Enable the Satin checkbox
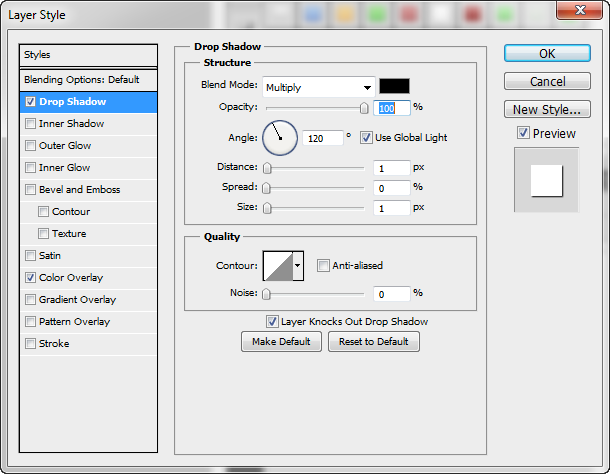 click(30, 256)
